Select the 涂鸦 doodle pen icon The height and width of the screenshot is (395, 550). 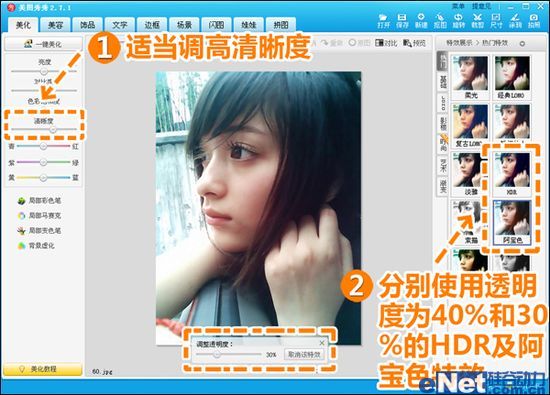[x=515, y=21]
